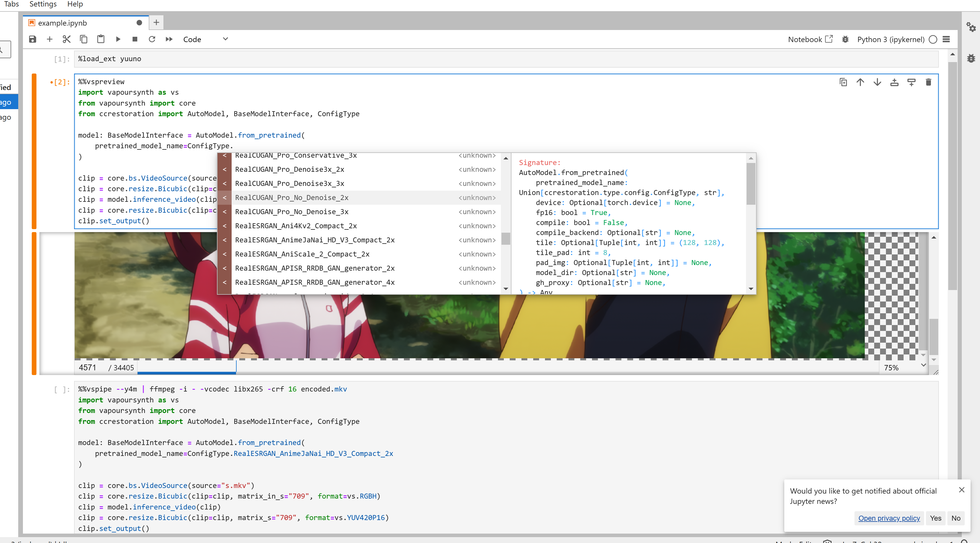Image resolution: width=980 pixels, height=543 pixels.
Task: Open the toolbar hamburger menu icon
Action: tap(946, 39)
